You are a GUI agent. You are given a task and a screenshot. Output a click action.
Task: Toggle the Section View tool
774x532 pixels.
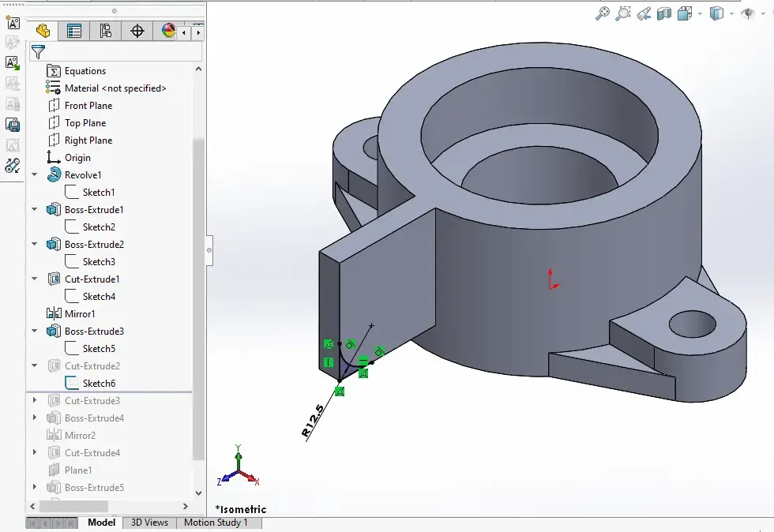coord(664,13)
